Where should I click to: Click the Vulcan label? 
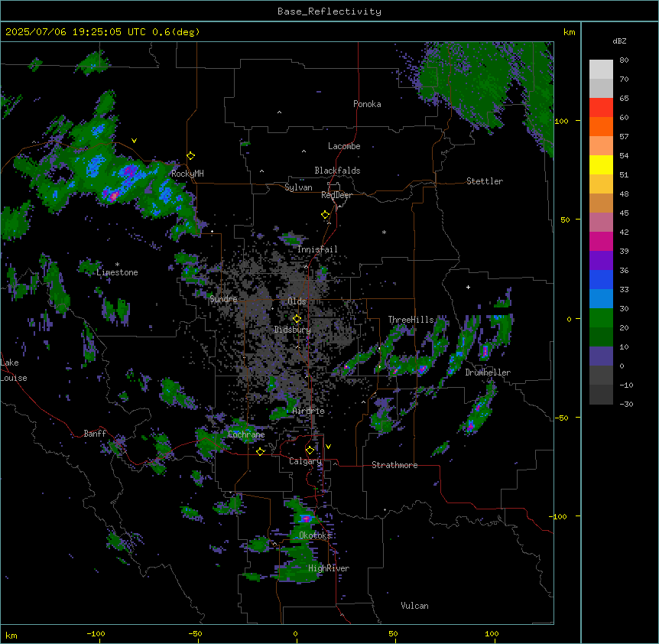[415, 606]
